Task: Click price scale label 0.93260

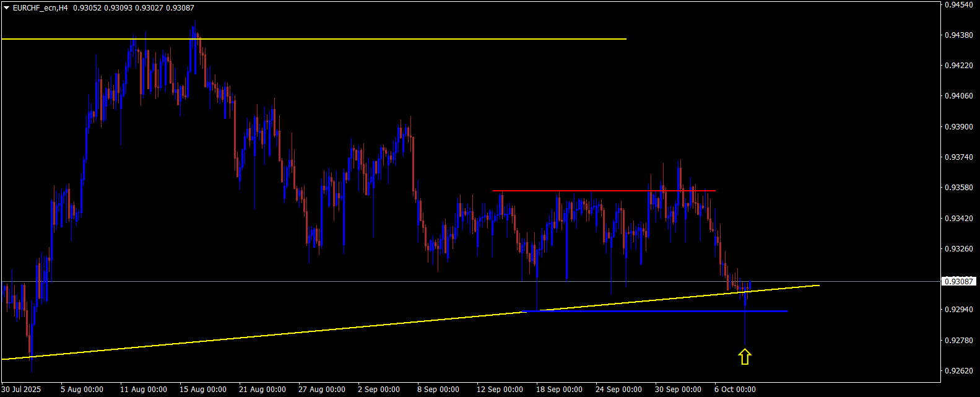Action: tap(958, 249)
